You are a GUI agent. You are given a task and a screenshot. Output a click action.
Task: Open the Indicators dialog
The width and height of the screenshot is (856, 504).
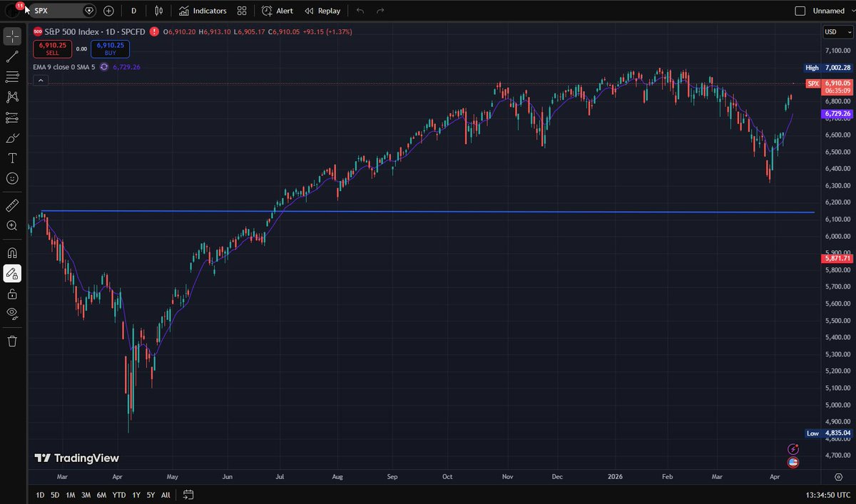pyautogui.click(x=203, y=11)
